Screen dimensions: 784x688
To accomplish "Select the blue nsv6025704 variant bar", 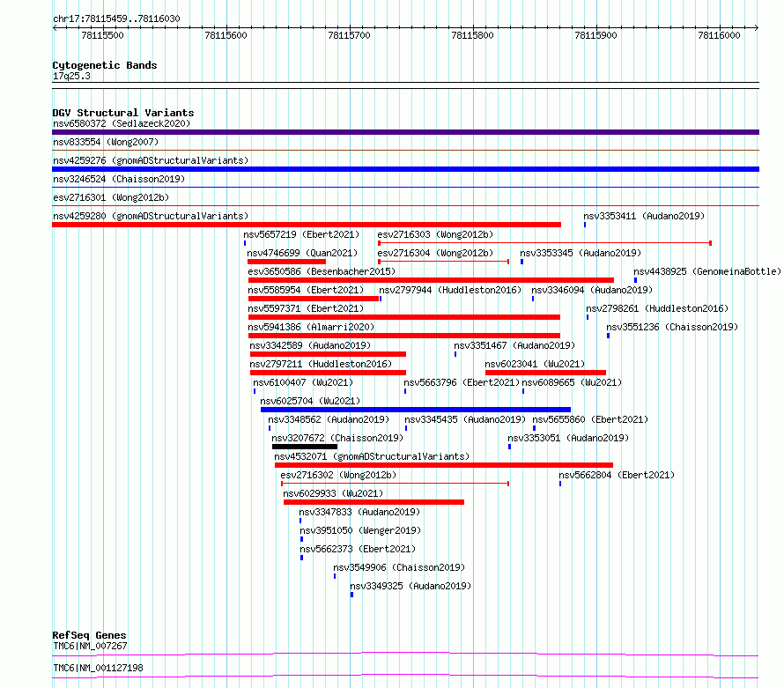I will click(x=416, y=410).
